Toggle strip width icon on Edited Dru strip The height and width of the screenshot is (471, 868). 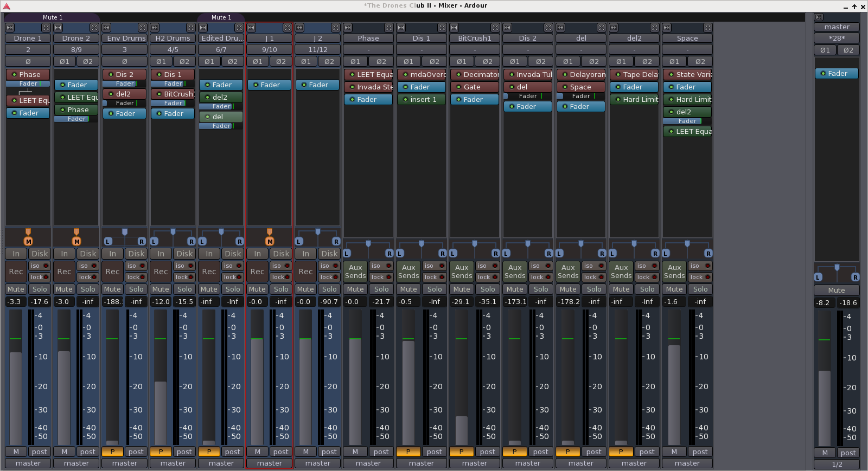point(203,28)
